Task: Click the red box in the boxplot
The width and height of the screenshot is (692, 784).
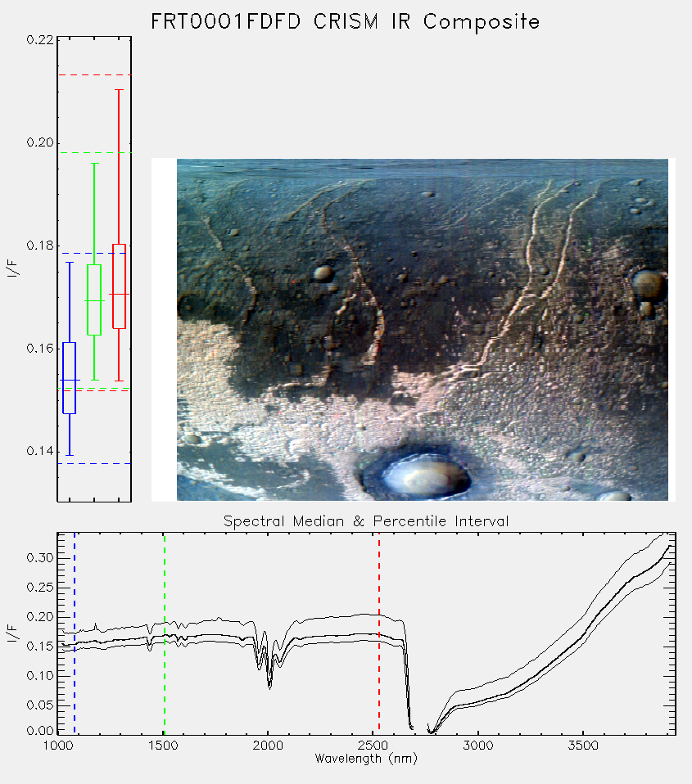Action: [119, 286]
